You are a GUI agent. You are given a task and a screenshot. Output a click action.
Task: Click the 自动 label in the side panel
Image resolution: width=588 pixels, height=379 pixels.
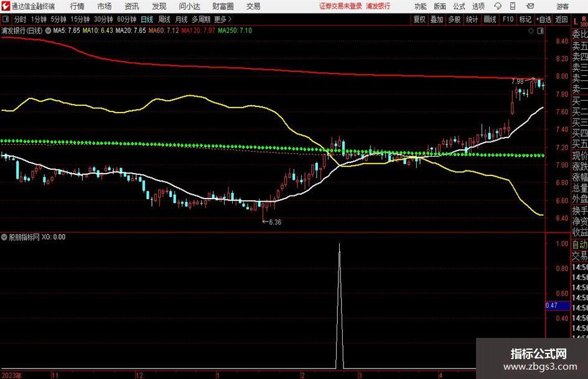(x=580, y=245)
